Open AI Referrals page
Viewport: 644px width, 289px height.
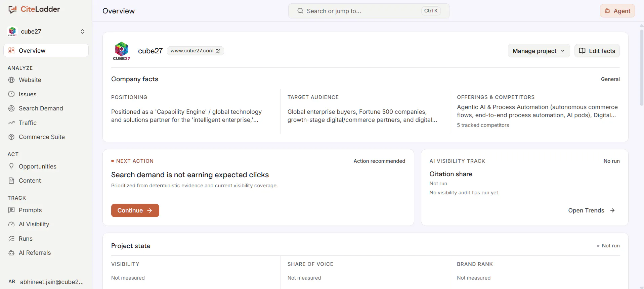coord(46,253)
